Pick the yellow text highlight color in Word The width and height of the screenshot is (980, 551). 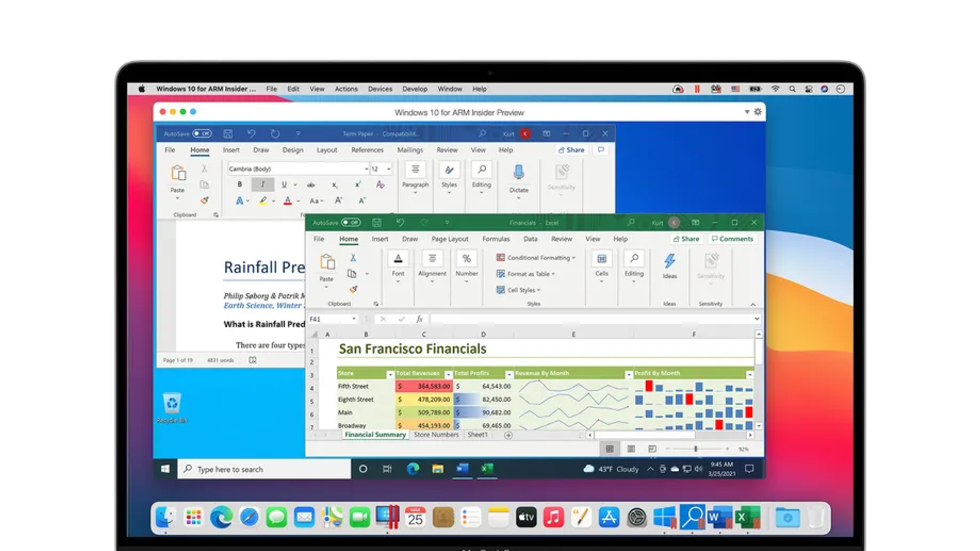point(263,201)
